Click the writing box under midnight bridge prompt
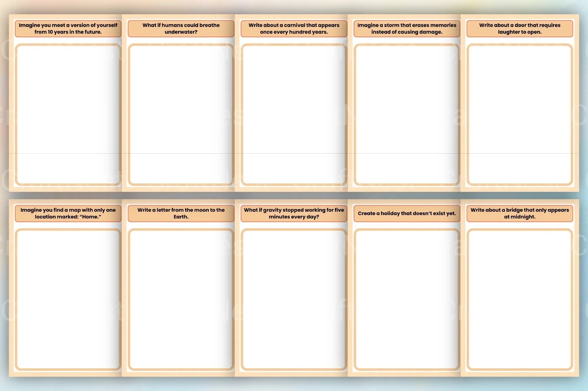588x391 pixels. pyautogui.click(x=519, y=299)
